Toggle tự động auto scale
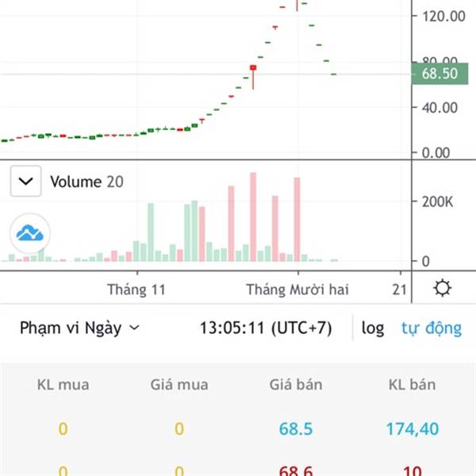Viewport: 476px width, 476px height. (432, 328)
